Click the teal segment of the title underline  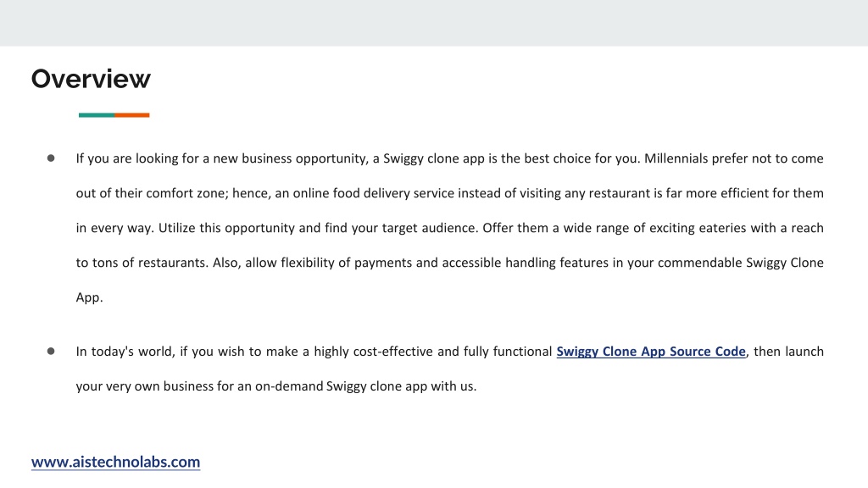pyautogui.click(x=97, y=115)
